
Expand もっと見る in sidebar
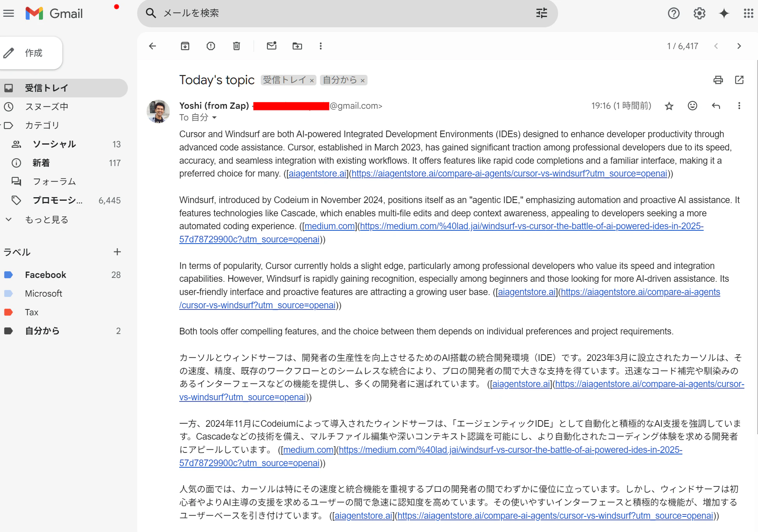coord(64,220)
